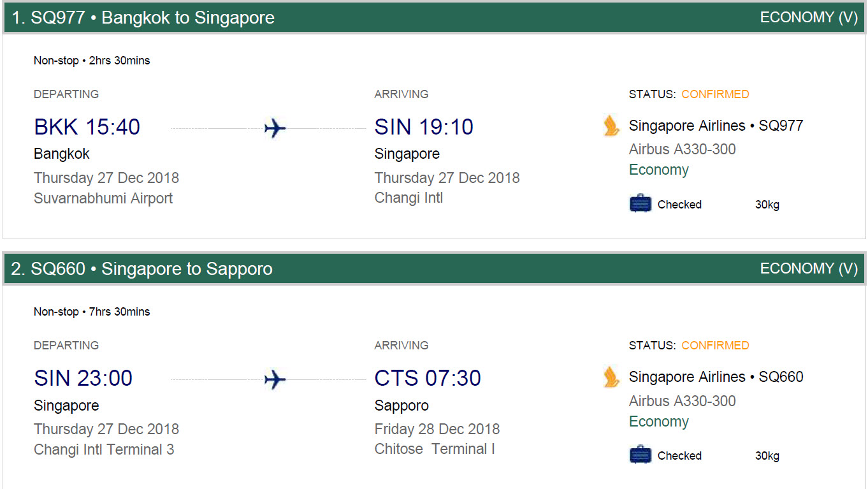Click Singapore Airlines logo beside SQ977
This screenshot has width=868, height=489.
pyautogui.click(x=611, y=126)
